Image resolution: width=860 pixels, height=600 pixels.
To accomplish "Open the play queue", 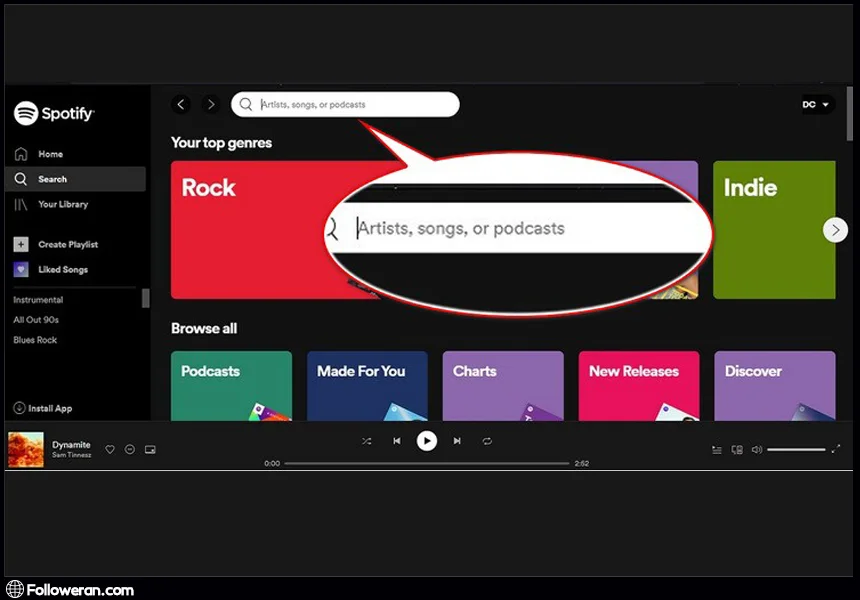I will tap(716, 450).
